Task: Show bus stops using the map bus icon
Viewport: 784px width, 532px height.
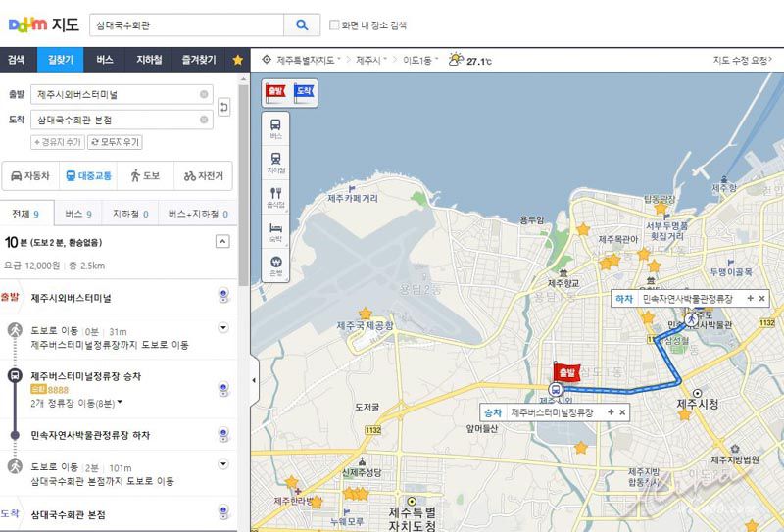Action: (275, 128)
